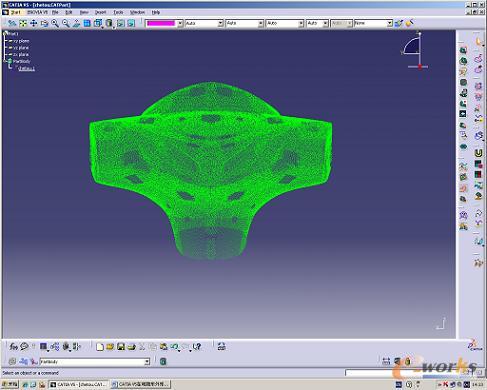The width and height of the screenshot is (487, 390).
Task: Open the Tools menu
Action: (x=118, y=12)
